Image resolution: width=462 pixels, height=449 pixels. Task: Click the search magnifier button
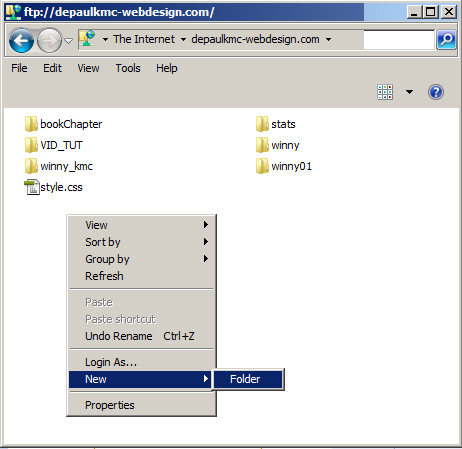(446, 40)
